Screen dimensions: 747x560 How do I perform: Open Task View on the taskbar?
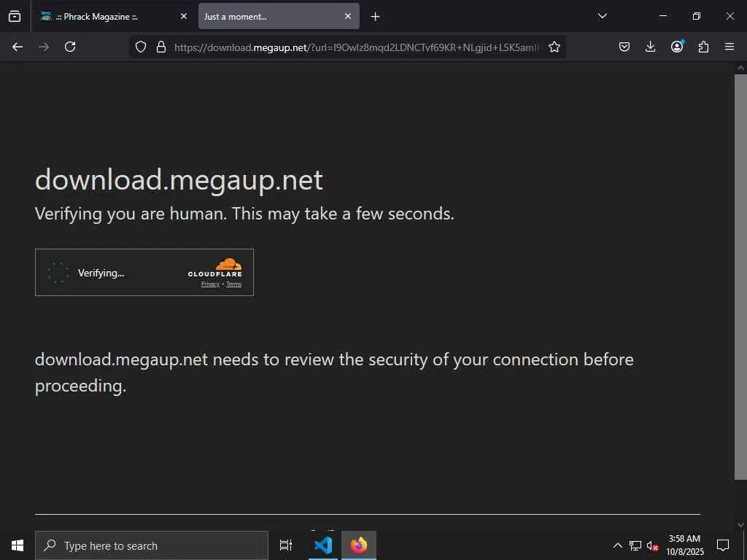click(286, 545)
